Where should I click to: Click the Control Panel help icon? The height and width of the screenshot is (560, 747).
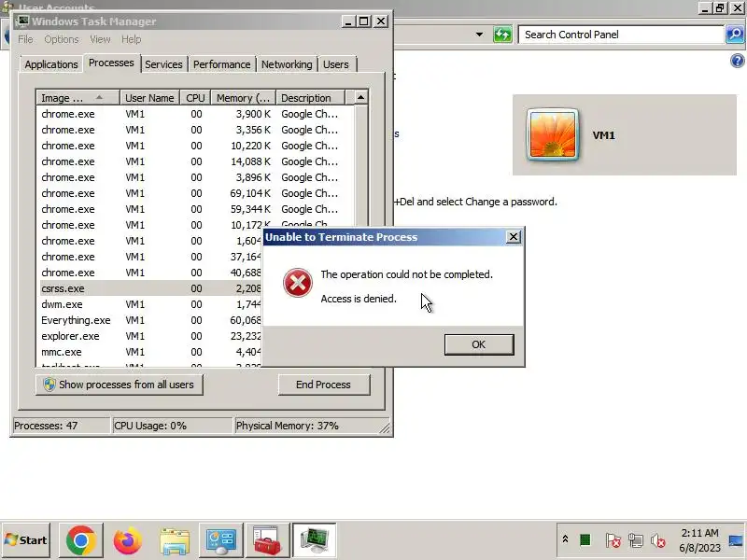[x=737, y=61]
